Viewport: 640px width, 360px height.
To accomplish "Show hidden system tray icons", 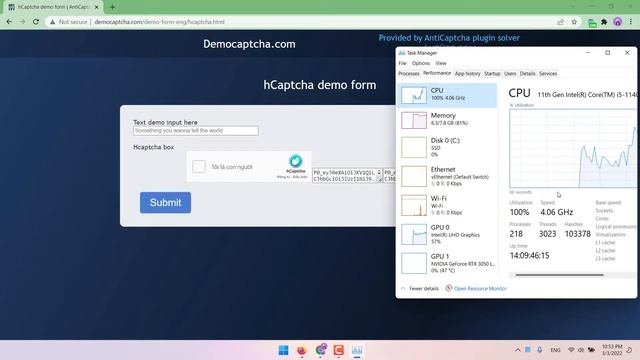I will (518, 350).
